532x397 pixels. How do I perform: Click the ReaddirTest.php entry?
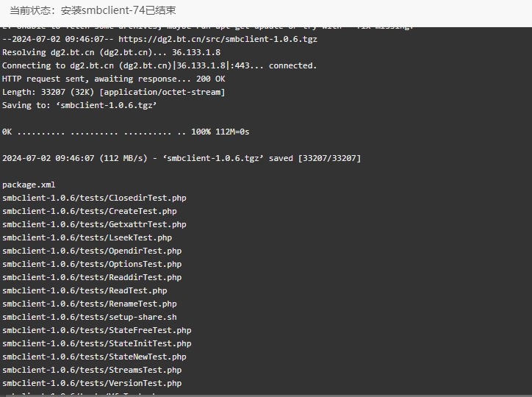point(92,278)
